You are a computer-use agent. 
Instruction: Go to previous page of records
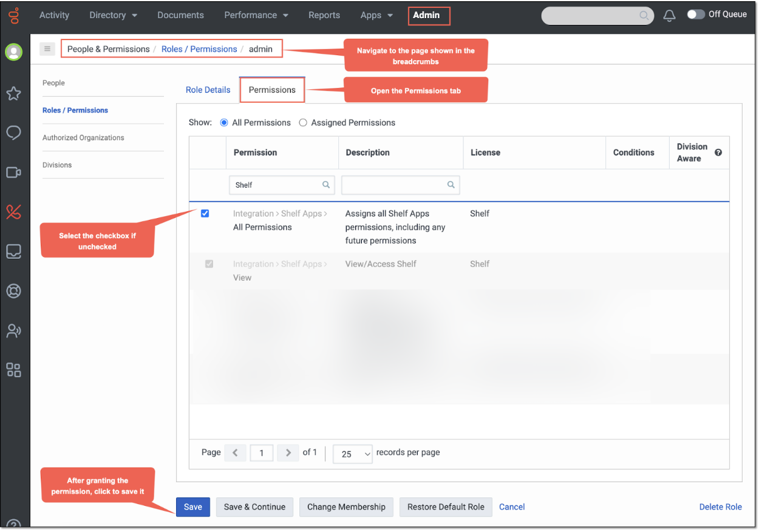[x=235, y=453]
